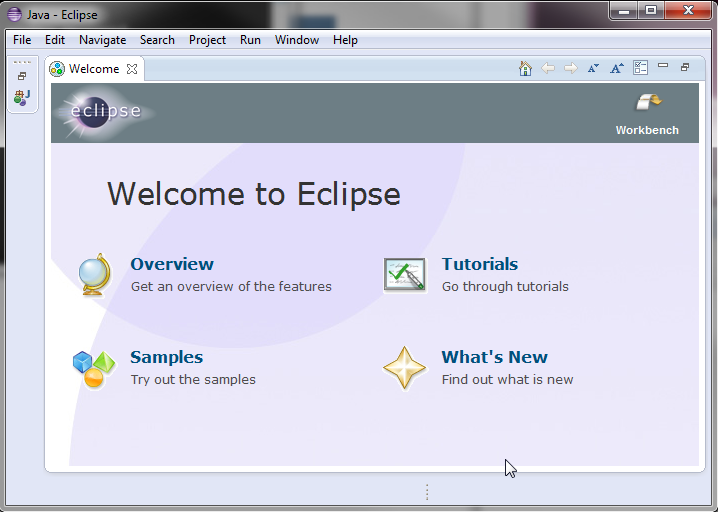
Task: Open the Java perspective icon in sidebar
Action: 22,98
